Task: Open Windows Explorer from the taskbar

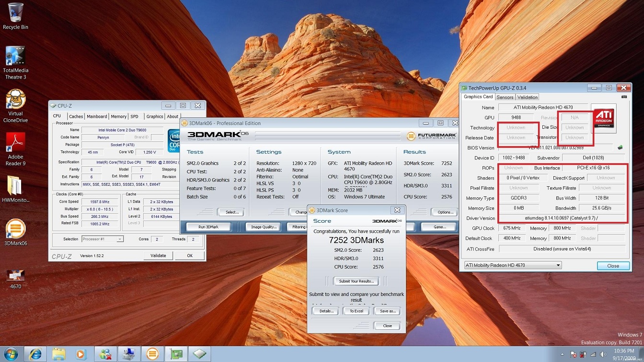Action: pos(58,354)
